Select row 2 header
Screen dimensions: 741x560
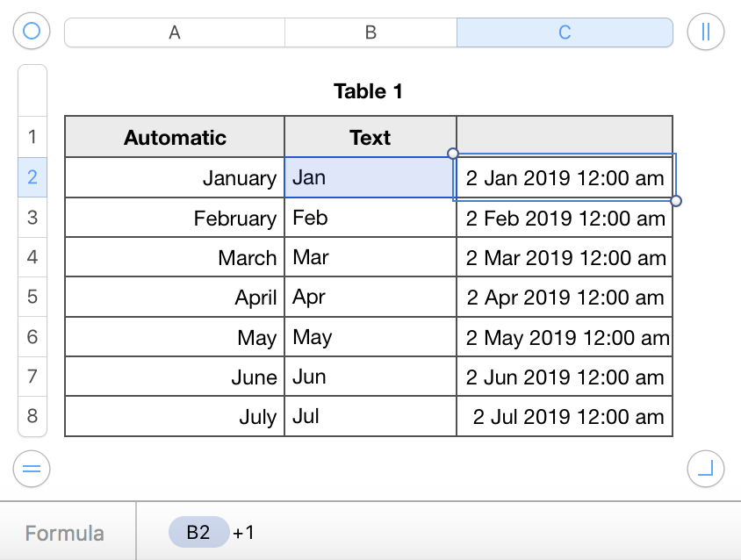(32, 177)
